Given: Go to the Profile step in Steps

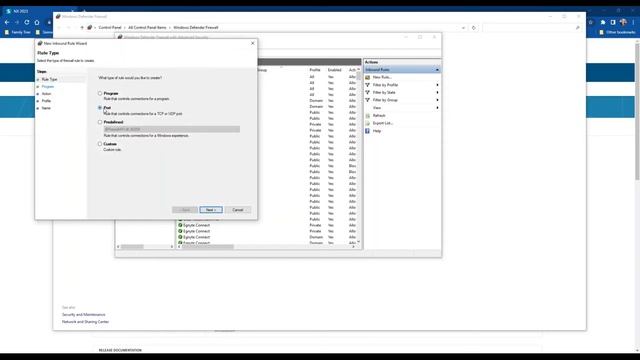Looking at the screenshot, I should point(47,101).
